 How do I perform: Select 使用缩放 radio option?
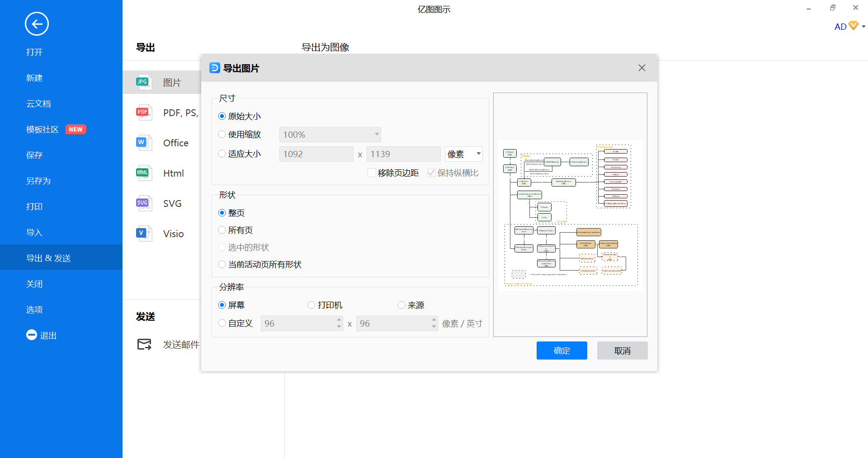[x=222, y=134]
